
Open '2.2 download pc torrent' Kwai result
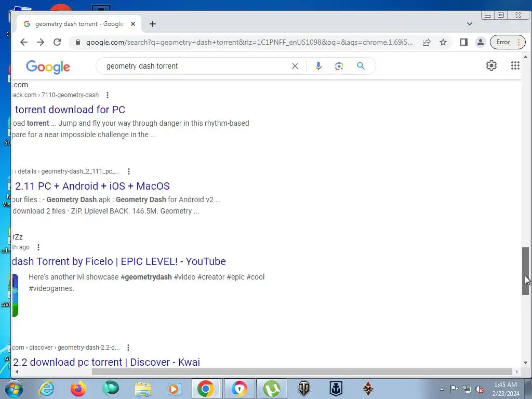106,362
